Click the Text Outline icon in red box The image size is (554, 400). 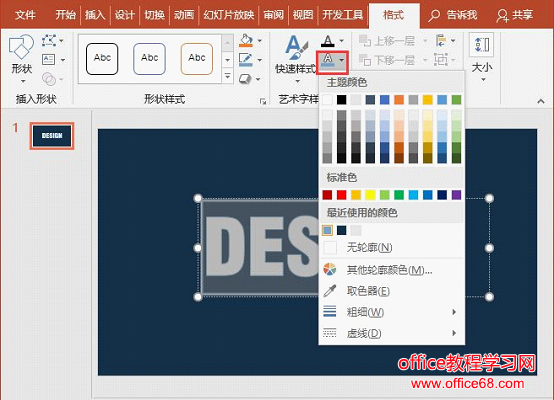click(328, 60)
